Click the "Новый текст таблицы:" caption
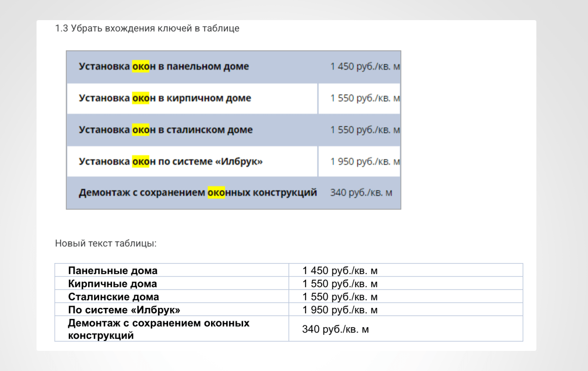This screenshot has width=588, height=371. (106, 244)
